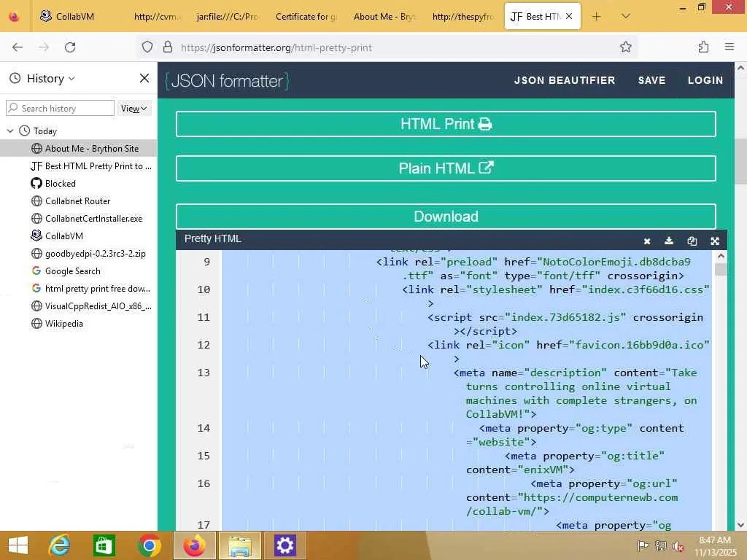Focus the Search history field
Screen dimensions: 747x560
(60, 109)
